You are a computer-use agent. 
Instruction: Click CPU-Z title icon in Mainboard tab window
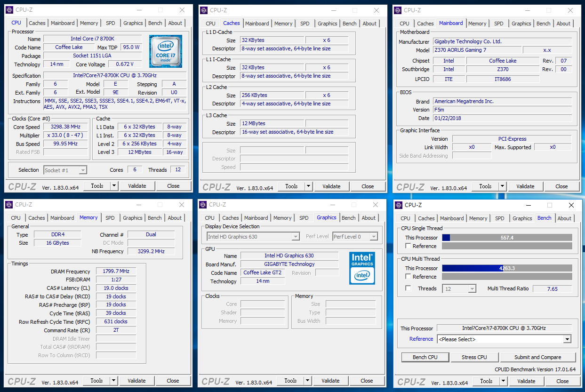point(398,10)
